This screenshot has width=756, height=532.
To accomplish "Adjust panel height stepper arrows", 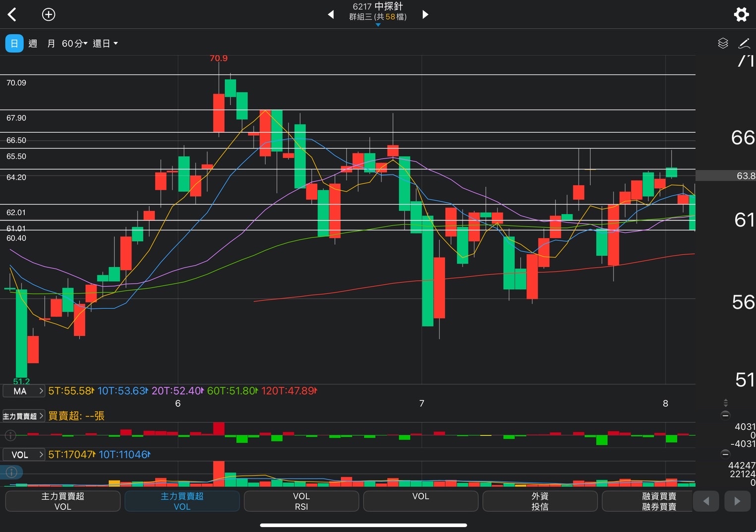I will pos(725,403).
